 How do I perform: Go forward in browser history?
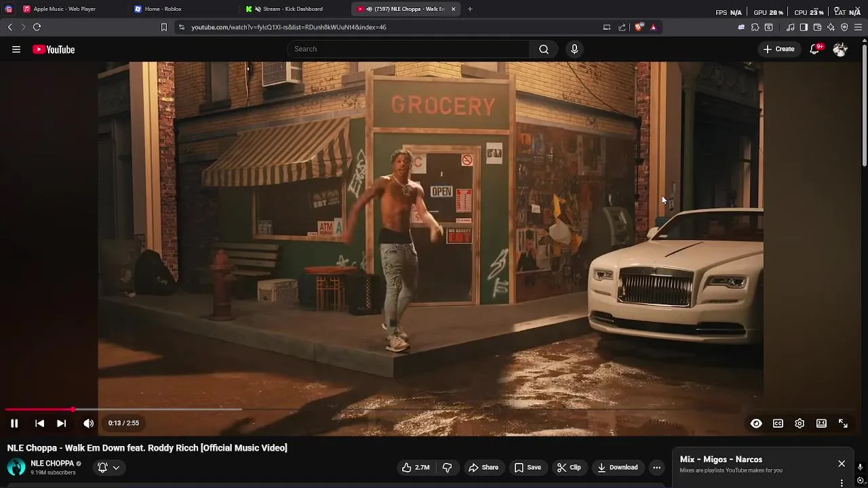click(x=22, y=27)
